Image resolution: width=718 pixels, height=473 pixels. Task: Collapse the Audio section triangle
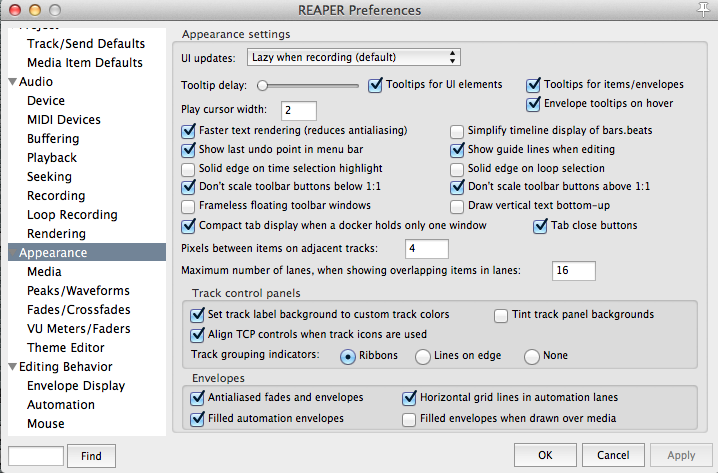coord(13,82)
